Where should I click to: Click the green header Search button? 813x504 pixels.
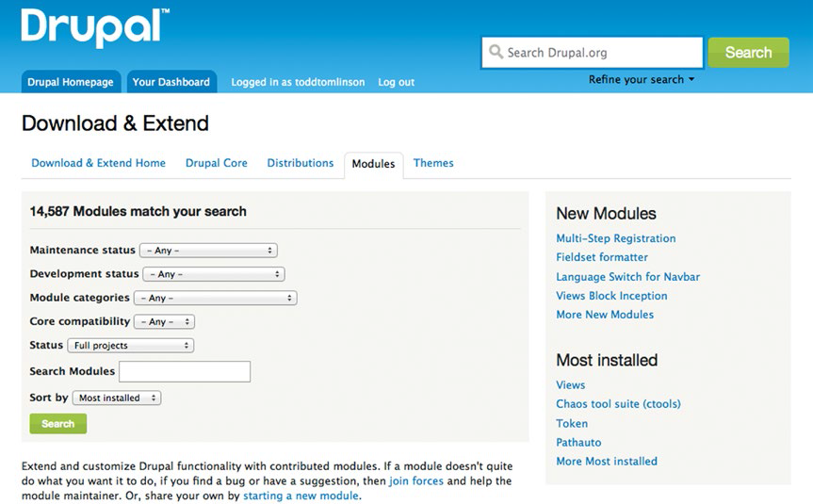point(748,53)
